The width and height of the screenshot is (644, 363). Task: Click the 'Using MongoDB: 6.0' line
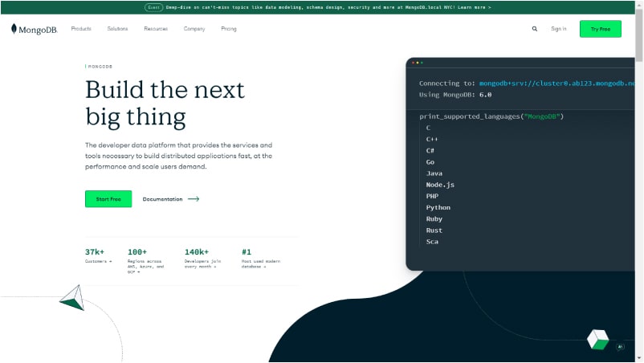(x=455, y=95)
